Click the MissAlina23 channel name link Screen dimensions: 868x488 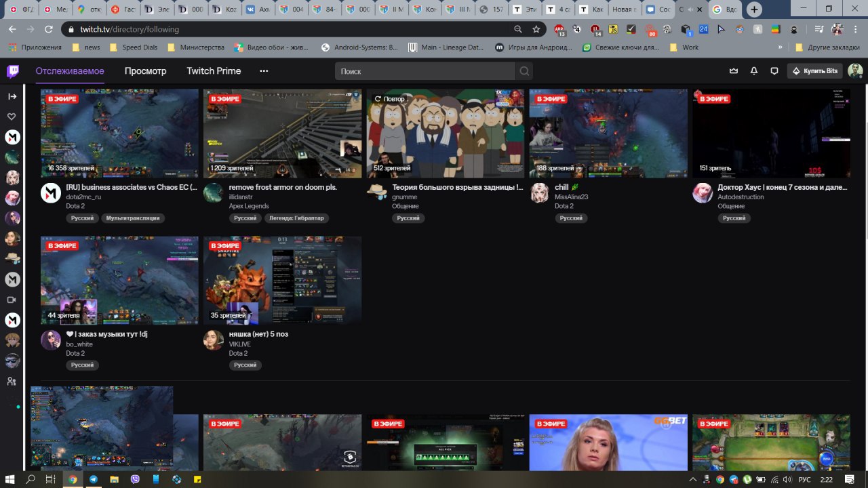[571, 197]
